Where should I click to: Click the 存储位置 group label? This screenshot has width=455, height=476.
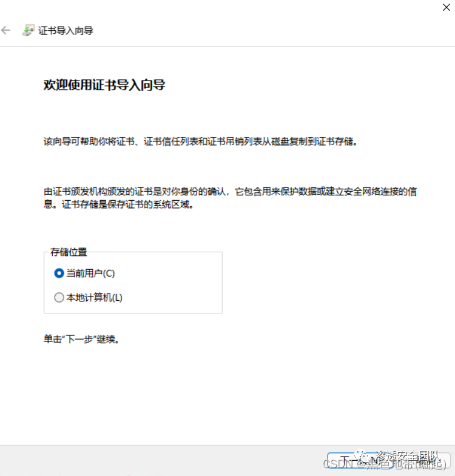69,252
